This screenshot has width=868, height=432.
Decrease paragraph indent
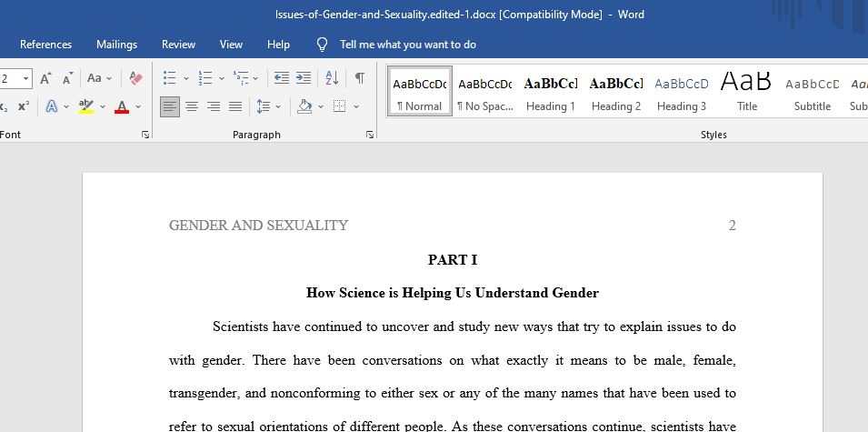[x=282, y=78]
